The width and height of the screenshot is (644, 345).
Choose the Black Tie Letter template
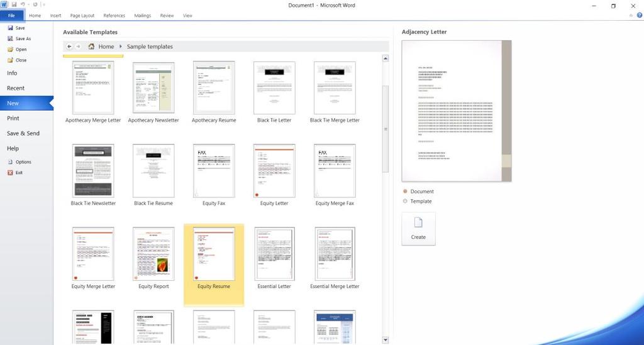point(274,92)
